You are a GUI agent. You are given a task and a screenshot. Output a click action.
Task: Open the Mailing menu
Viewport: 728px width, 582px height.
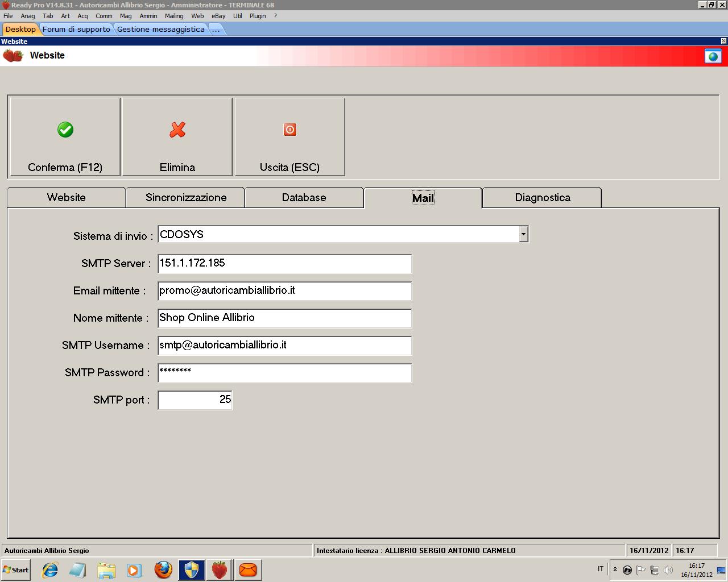tap(174, 16)
